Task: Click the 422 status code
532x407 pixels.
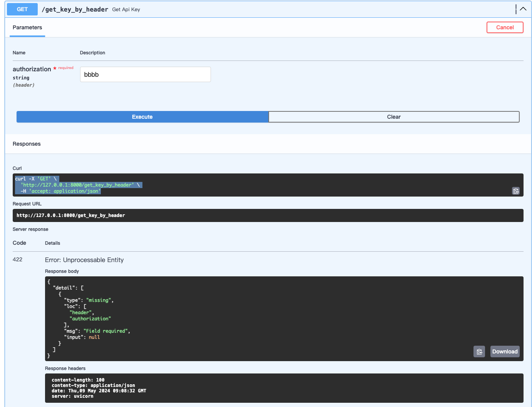Action: (x=18, y=259)
